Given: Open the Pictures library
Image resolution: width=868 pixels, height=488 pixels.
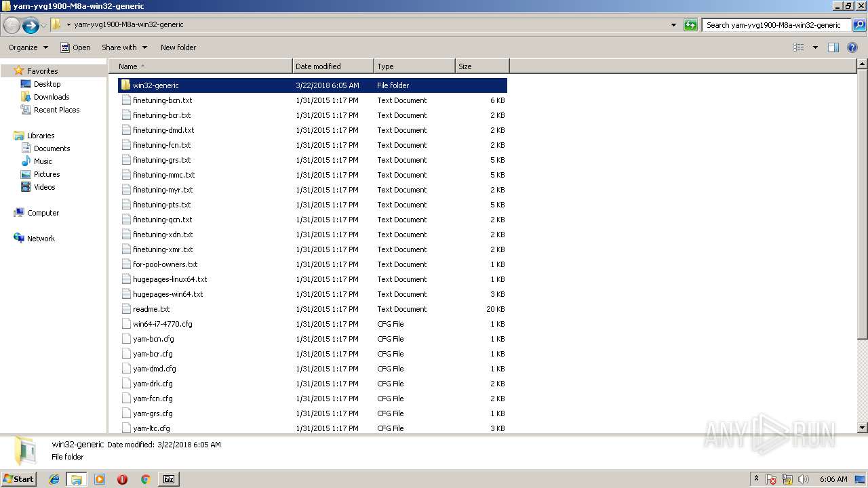Looking at the screenshot, I should (x=47, y=174).
